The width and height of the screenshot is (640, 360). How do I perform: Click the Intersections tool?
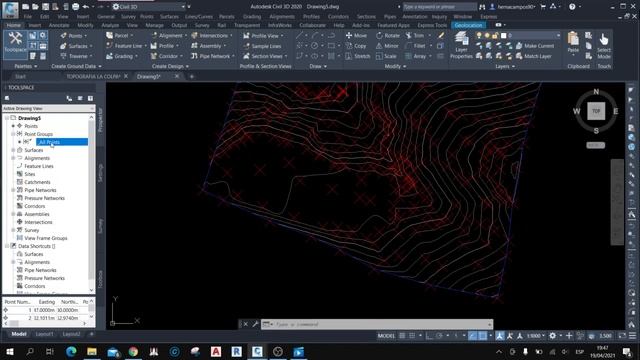click(211, 36)
